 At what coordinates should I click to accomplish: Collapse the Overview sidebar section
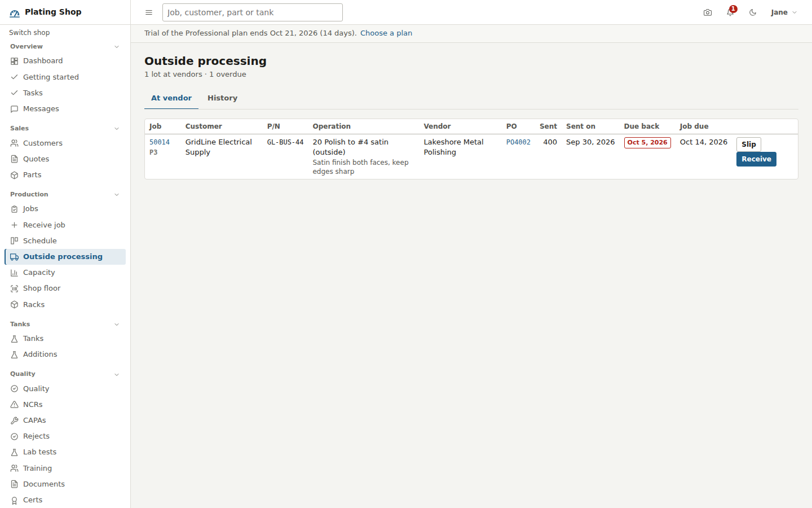65,47
